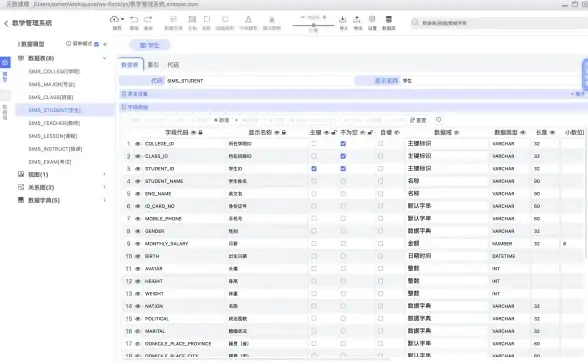Viewport: 588px width, 363px height.
Task: Click the search field in top toolbar
Action: (499, 23)
